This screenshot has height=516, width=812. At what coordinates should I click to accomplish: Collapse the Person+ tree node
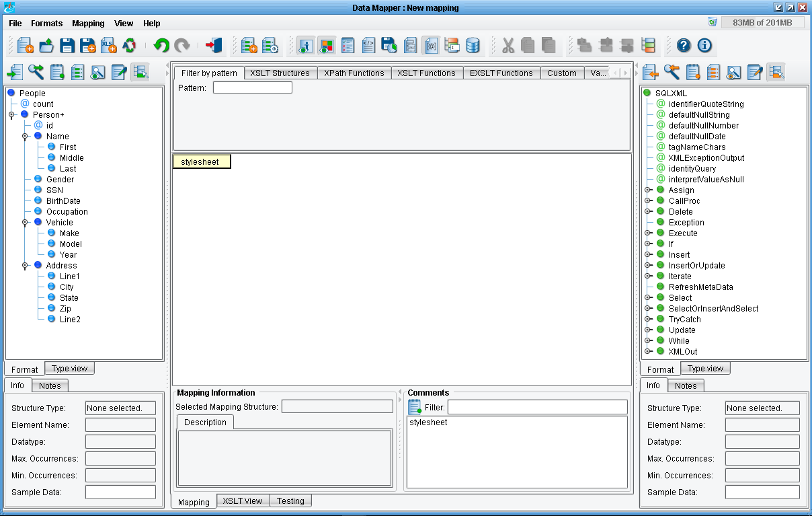pyautogui.click(x=11, y=115)
